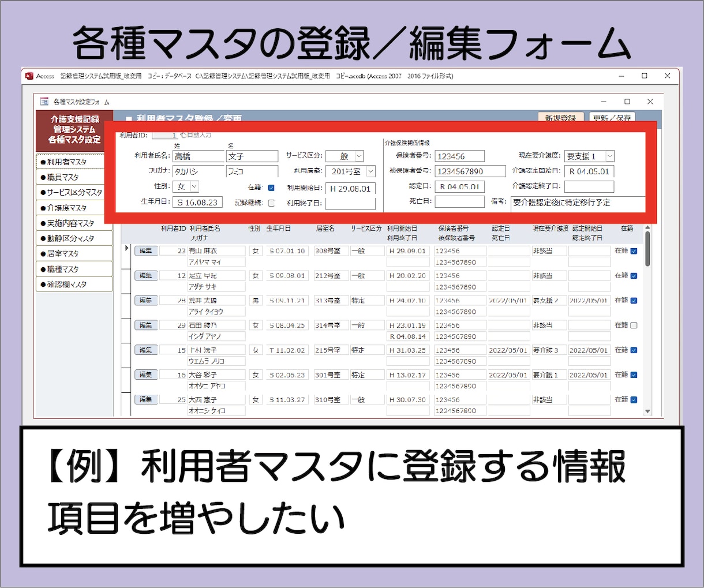This screenshot has width=704, height=588.
Task: Toggle the 在籍 checkbox in the edit form
Action: tap(271, 188)
